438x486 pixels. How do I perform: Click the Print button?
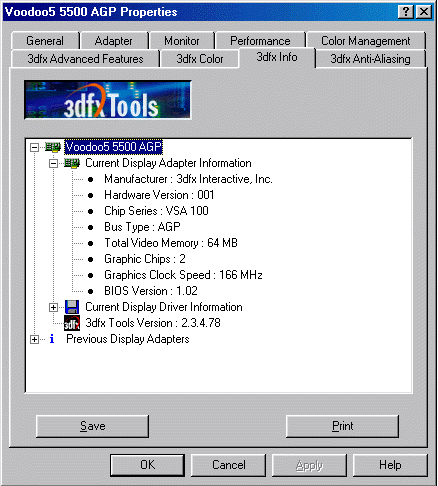[342, 426]
